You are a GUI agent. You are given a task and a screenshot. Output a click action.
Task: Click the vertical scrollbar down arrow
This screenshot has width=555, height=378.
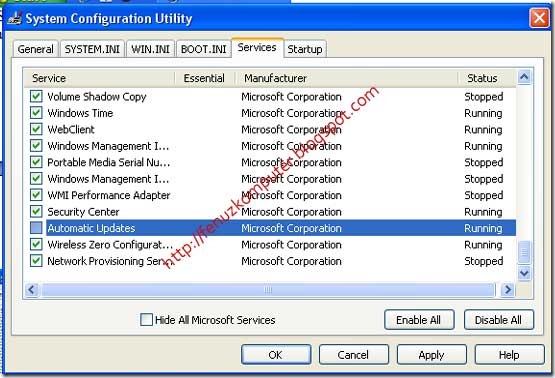(524, 273)
